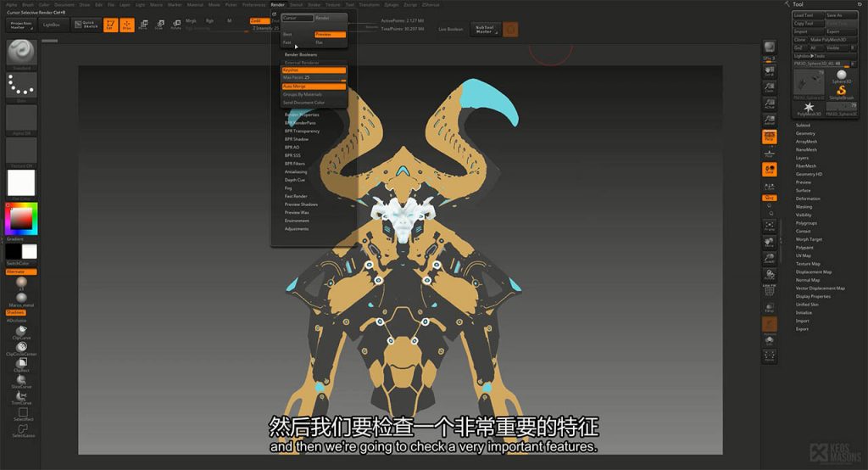Open the Preferences menu
The height and width of the screenshot is (470, 868).
(253, 4)
